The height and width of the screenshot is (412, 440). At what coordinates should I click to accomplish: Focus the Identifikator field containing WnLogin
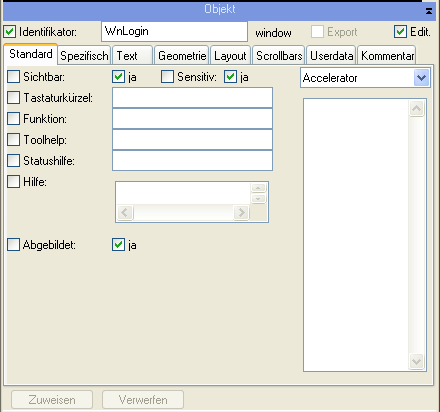coord(174,32)
